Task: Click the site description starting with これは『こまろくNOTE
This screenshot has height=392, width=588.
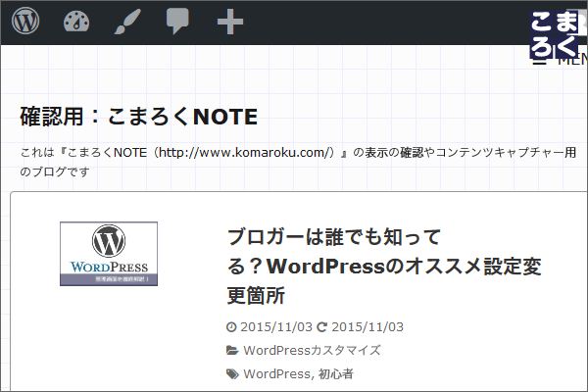Action: coord(298,162)
